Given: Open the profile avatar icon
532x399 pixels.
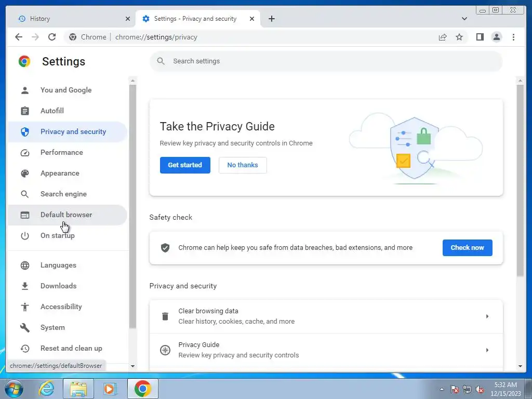Looking at the screenshot, I should (496, 37).
